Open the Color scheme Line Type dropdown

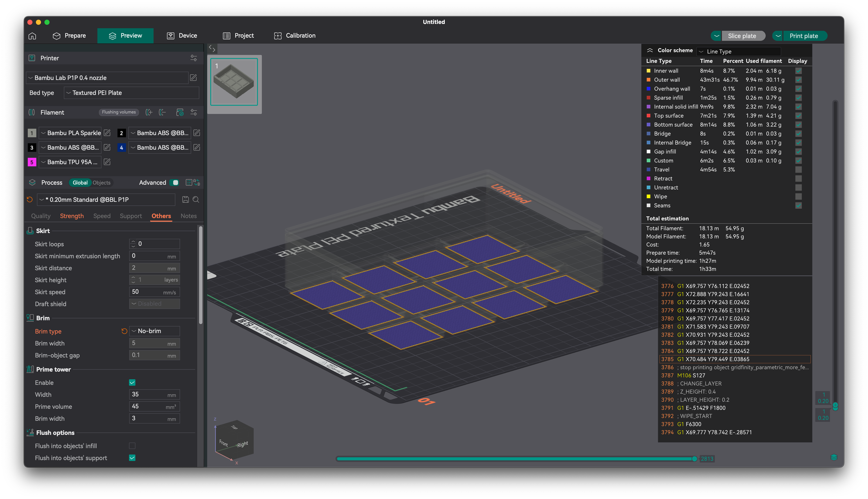[739, 51]
